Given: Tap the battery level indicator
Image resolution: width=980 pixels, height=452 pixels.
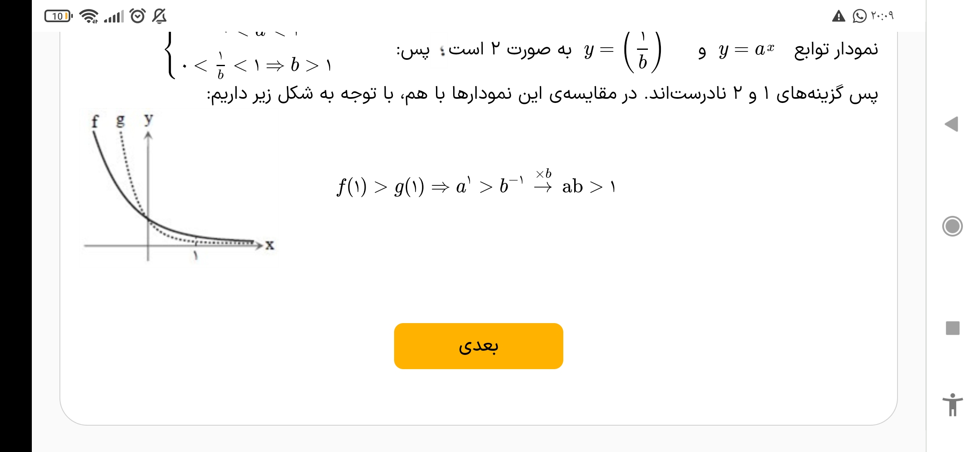Looking at the screenshot, I should pyautogui.click(x=58, y=16).
